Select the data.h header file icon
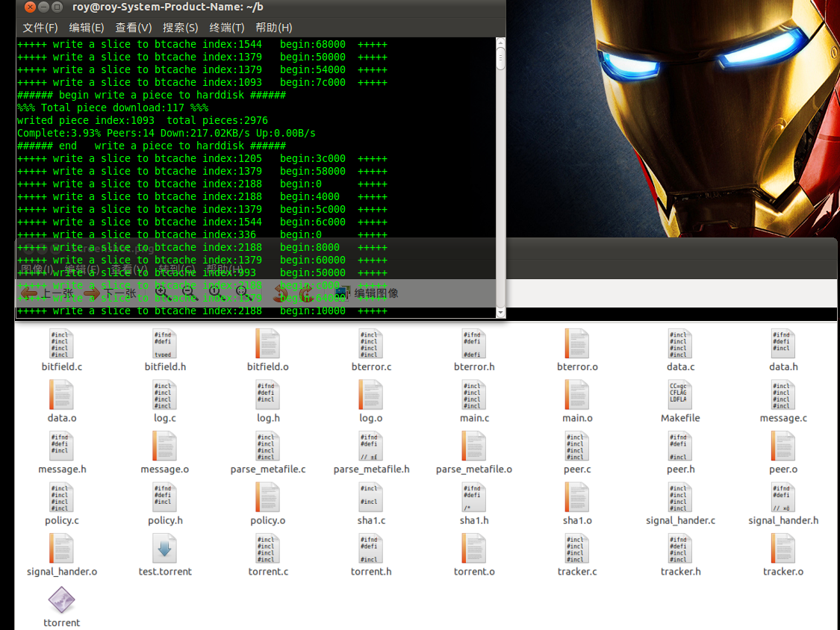The width and height of the screenshot is (840, 630). pyautogui.click(x=783, y=343)
